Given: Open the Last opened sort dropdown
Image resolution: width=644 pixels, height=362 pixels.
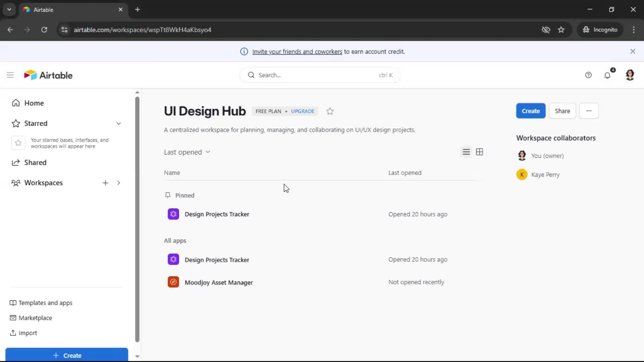Looking at the screenshot, I should [x=187, y=152].
